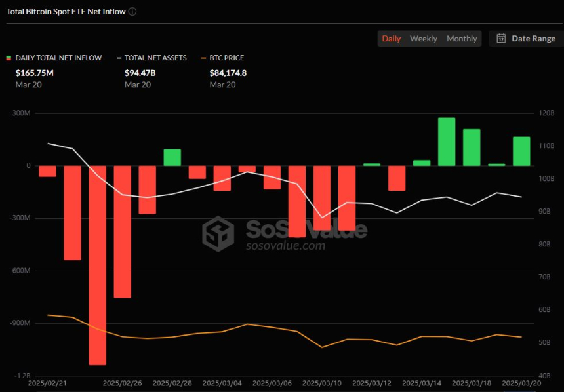Switch to the Weekly view
564x392 pixels.
coord(424,39)
